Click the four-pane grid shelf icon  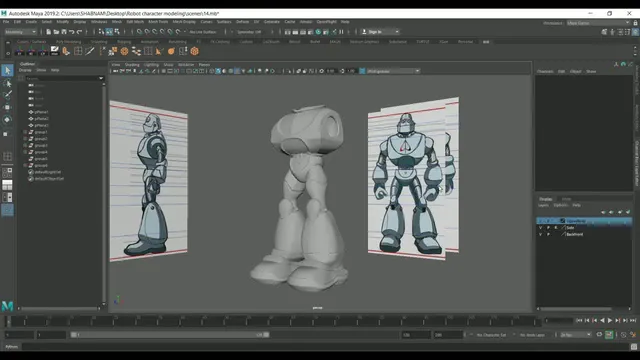click(x=78, y=51)
